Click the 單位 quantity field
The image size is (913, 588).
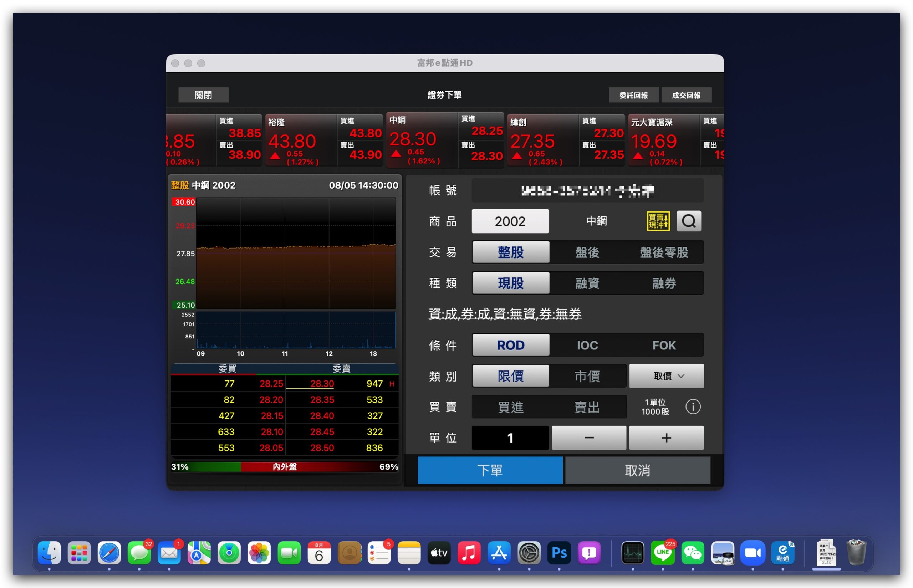[x=510, y=438]
